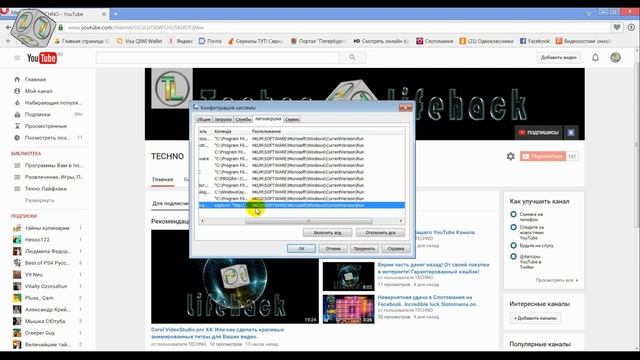The width and height of the screenshot is (640, 360).
Task: Click Включить все in the dialog
Action: [x=327, y=233]
